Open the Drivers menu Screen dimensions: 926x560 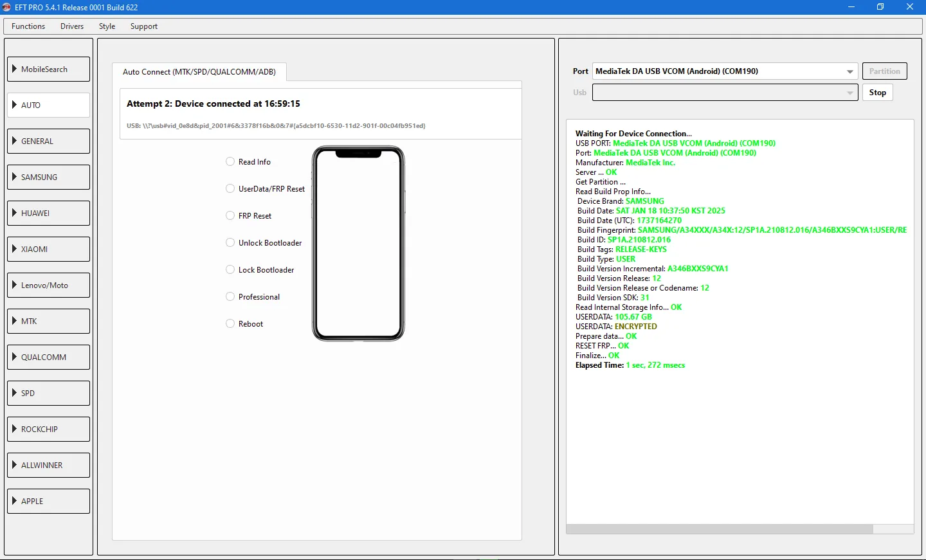click(x=72, y=26)
